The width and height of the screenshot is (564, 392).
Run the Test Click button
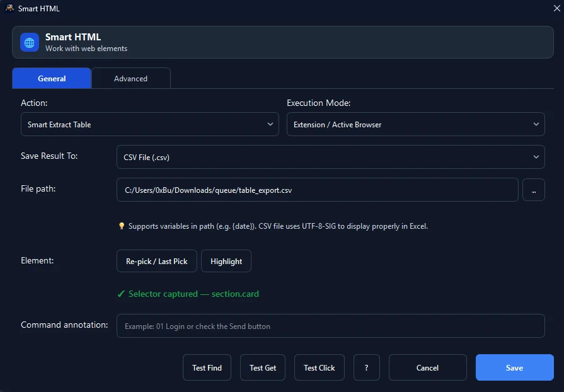coord(319,367)
